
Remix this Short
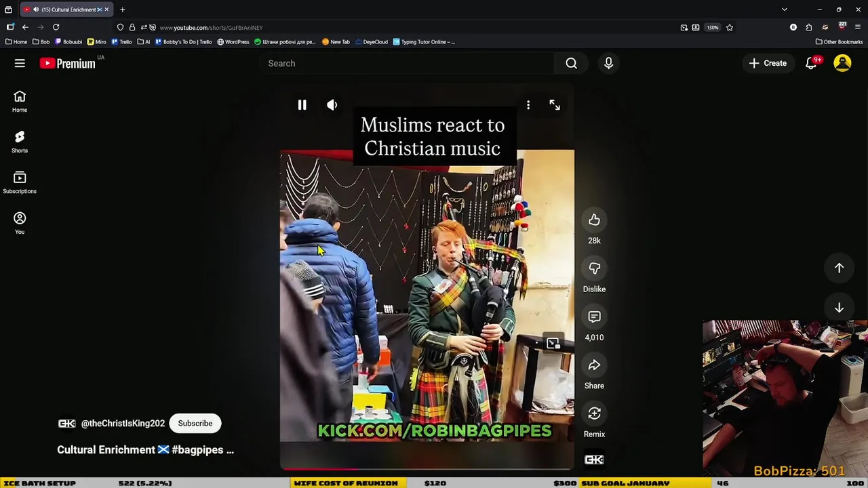(x=594, y=413)
